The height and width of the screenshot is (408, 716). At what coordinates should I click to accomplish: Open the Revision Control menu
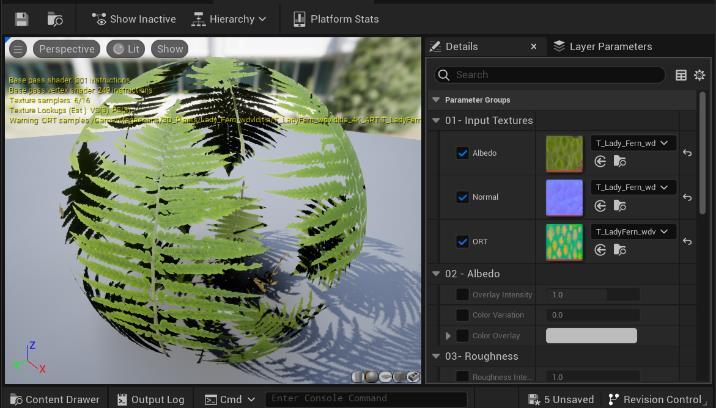click(x=655, y=400)
